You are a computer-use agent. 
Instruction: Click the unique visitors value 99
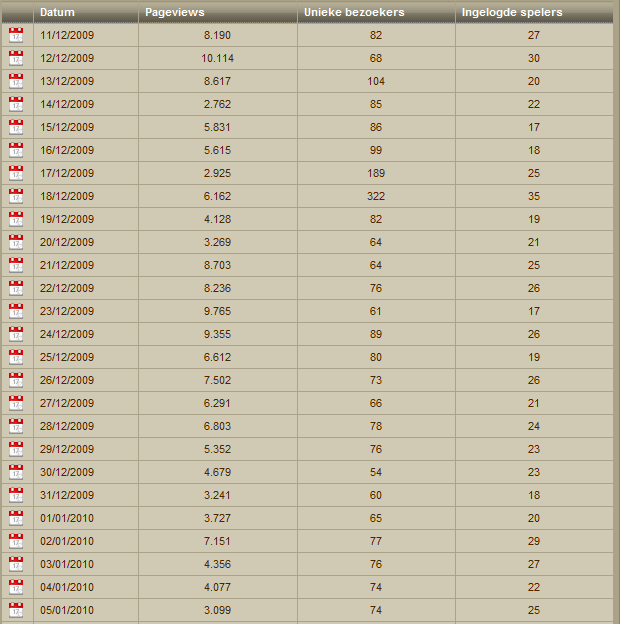(376, 150)
